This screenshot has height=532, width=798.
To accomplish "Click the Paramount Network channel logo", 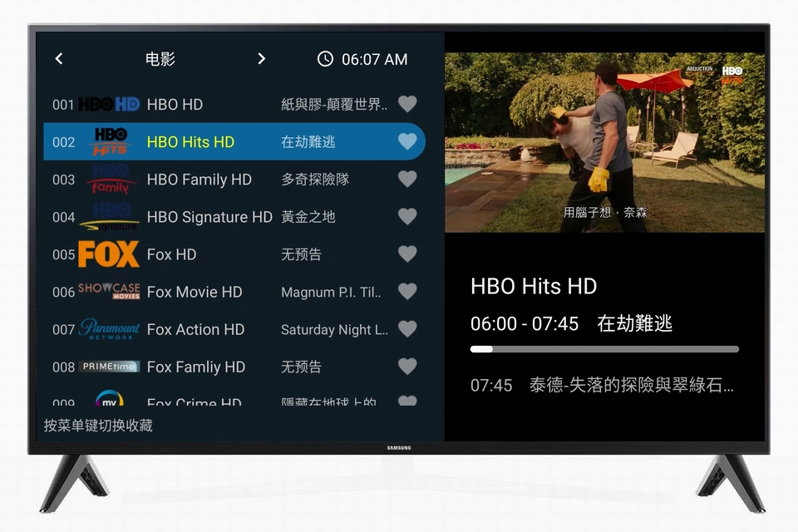I will coord(109,329).
